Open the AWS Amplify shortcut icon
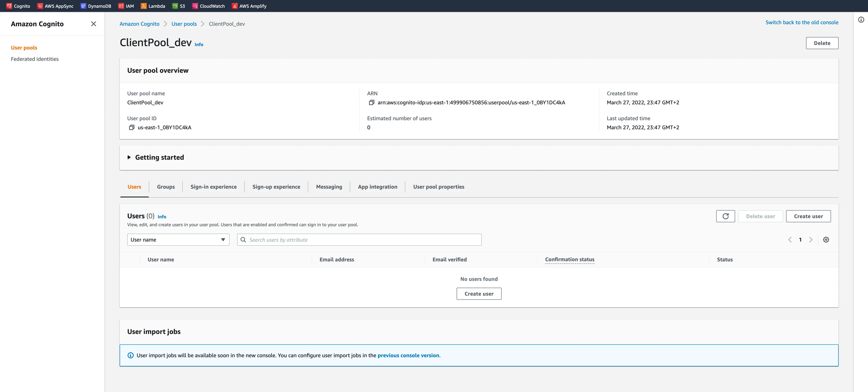 click(235, 6)
